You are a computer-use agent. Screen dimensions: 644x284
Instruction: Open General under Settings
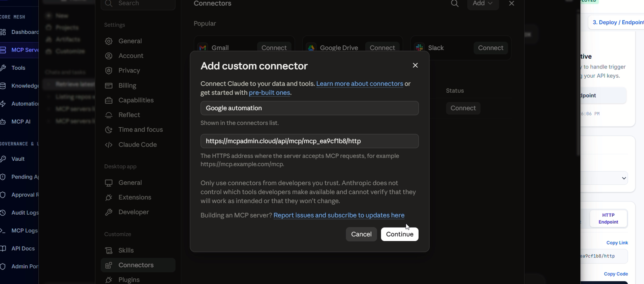(x=138, y=41)
